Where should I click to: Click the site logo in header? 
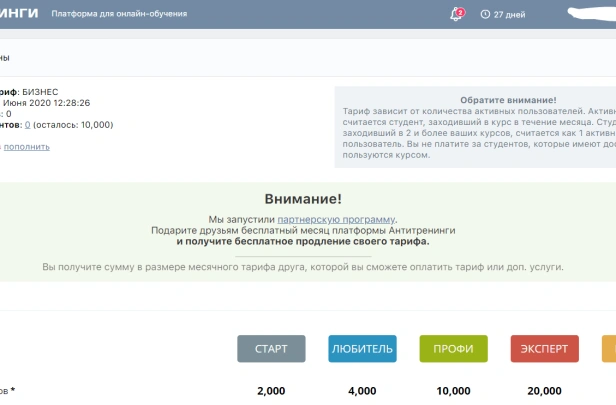(x=18, y=14)
